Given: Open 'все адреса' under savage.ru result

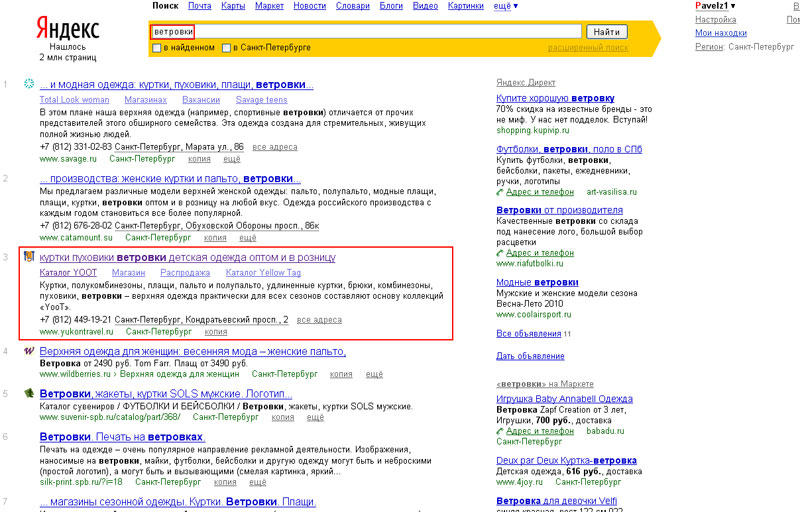Looking at the screenshot, I should 274,147.
